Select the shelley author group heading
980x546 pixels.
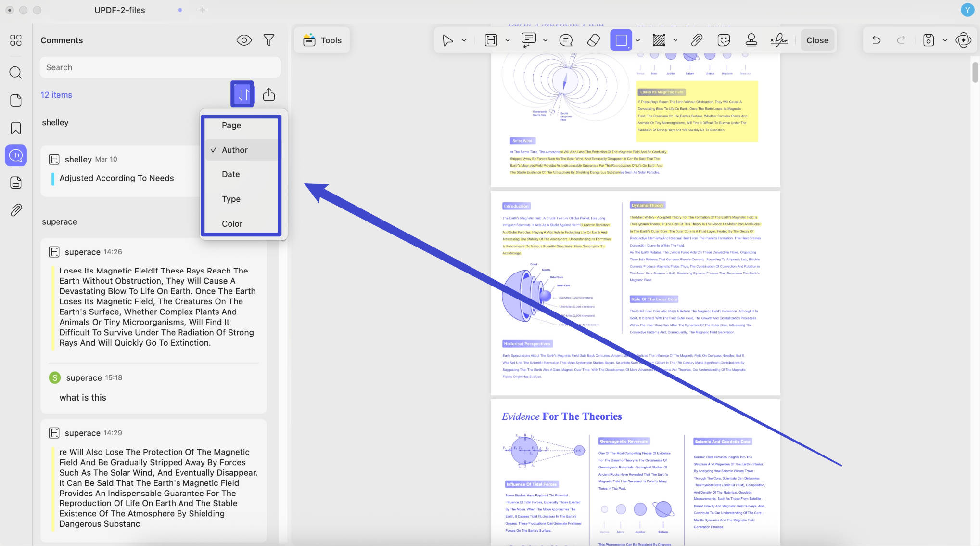[55, 122]
